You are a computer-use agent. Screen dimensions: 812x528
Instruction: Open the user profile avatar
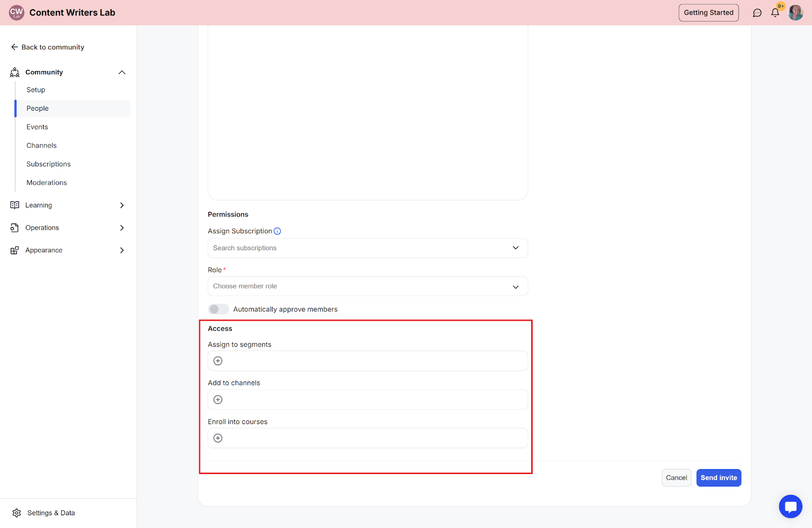[x=796, y=13]
